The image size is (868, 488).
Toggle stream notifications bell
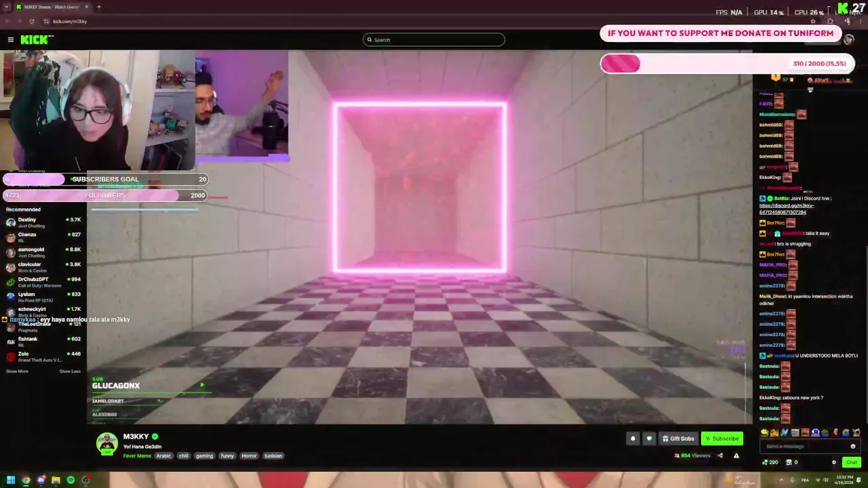click(x=633, y=439)
